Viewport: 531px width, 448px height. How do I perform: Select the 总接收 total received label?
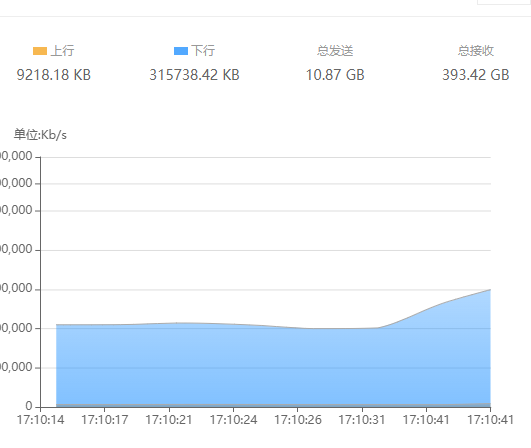pyautogui.click(x=476, y=51)
